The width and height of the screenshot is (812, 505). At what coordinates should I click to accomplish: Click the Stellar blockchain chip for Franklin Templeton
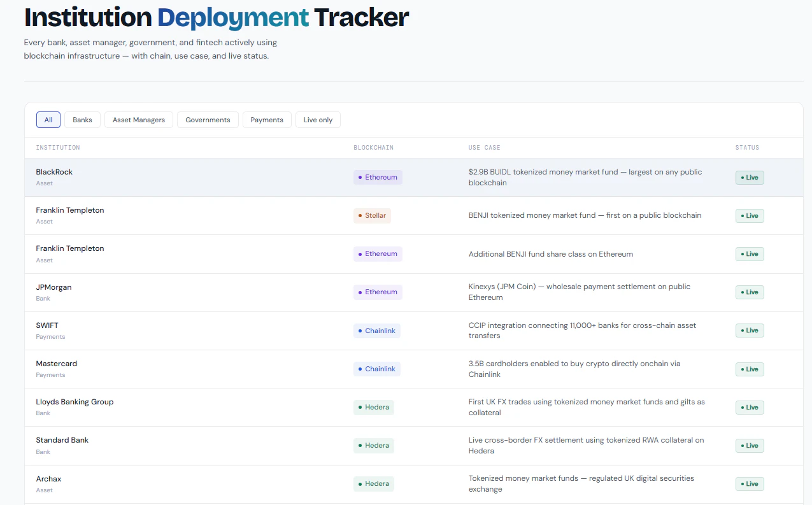point(372,215)
